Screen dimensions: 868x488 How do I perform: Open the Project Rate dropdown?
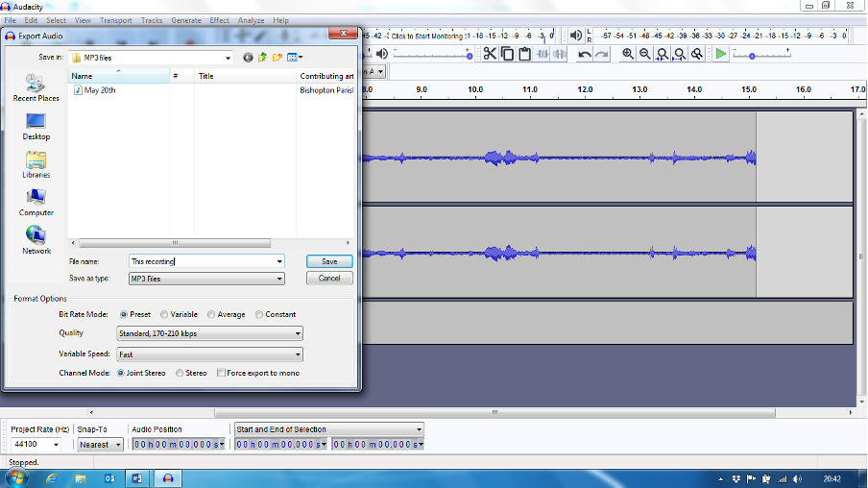click(x=56, y=445)
